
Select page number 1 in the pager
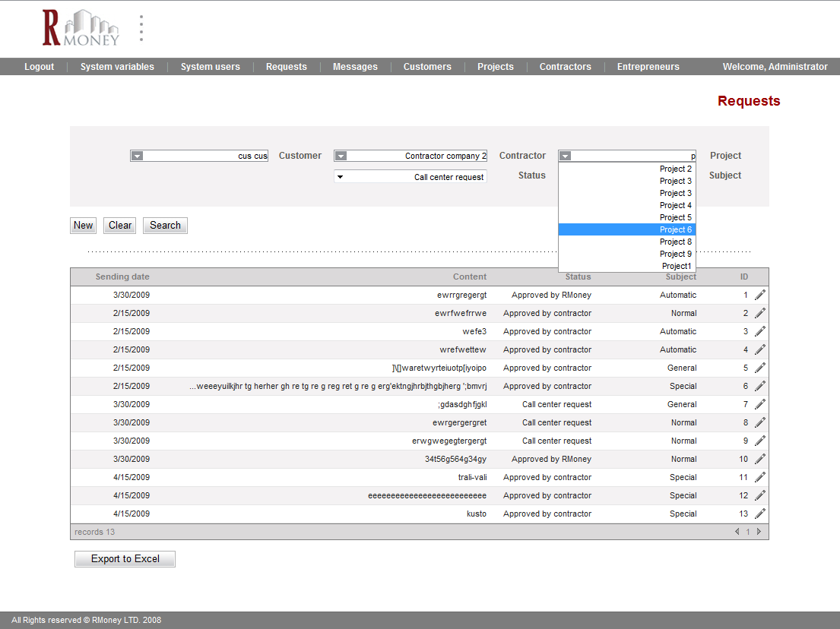748,532
